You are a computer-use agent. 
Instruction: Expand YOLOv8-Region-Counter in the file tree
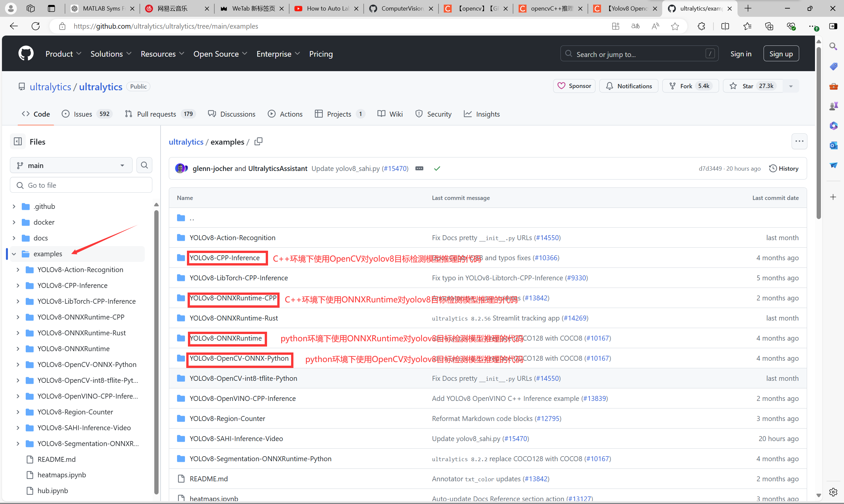[18, 412]
